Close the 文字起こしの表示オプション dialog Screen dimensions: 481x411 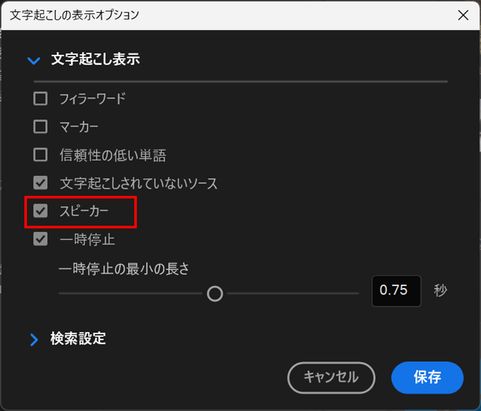[x=463, y=15]
